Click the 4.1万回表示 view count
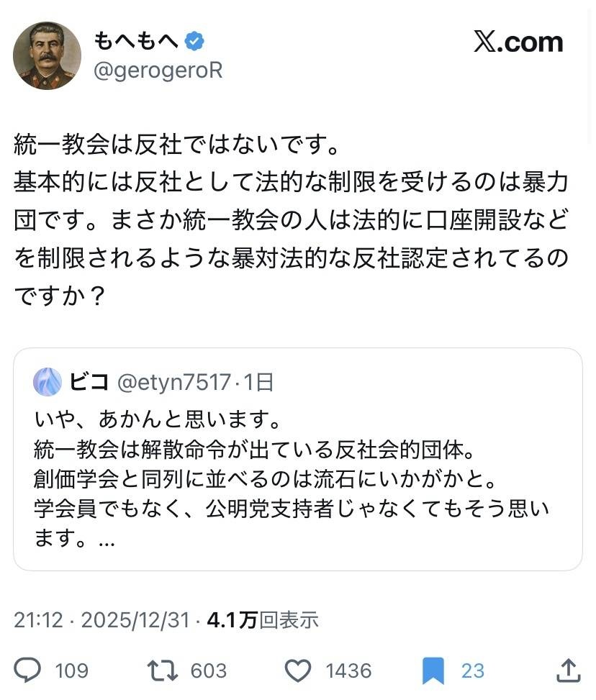Image resolution: width=596 pixels, height=700 pixels. click(262, 620)
